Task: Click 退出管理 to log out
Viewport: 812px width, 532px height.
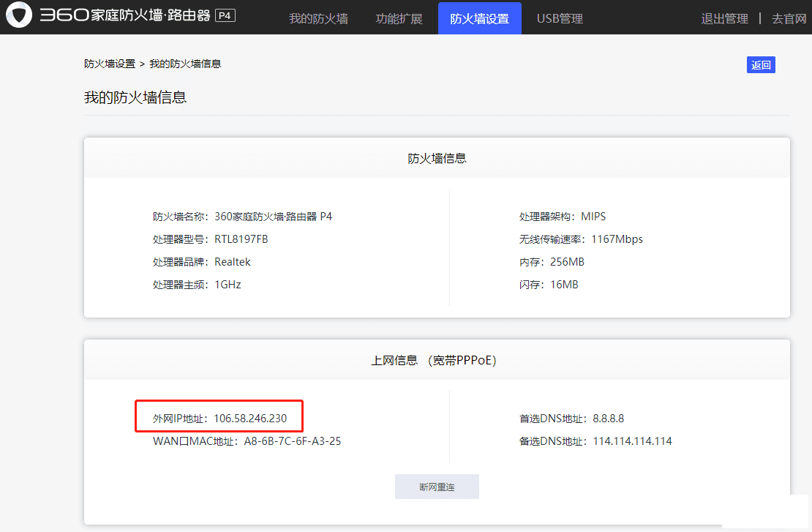Action: coord(724,18)
